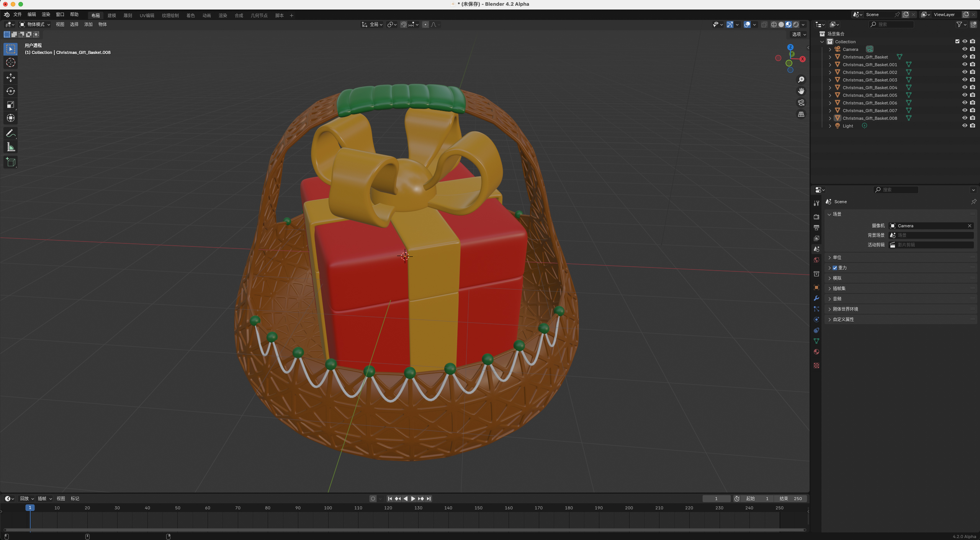Open the Tool properties tab

tap(816, 203)
